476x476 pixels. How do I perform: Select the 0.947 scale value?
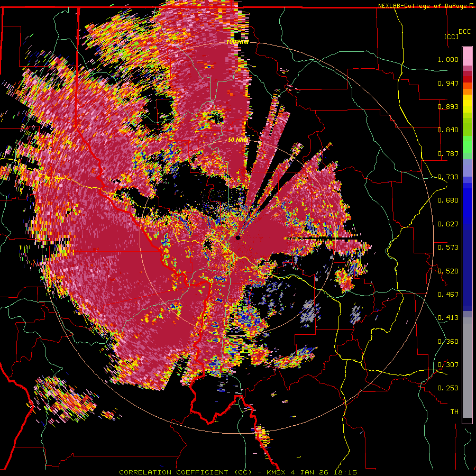click(x=448, y=83)
